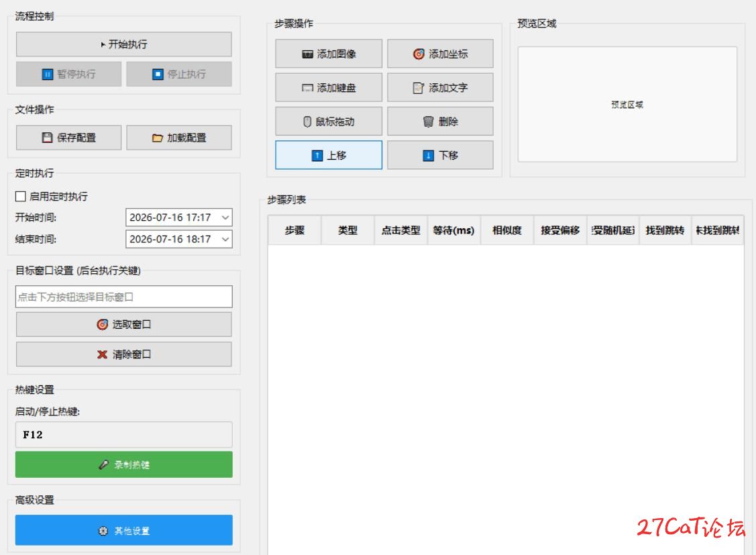Open config via 加载配置 folder icon
The height and width of the screenshot is (555, 756).
pyautogui.click(x=157, y=138)
